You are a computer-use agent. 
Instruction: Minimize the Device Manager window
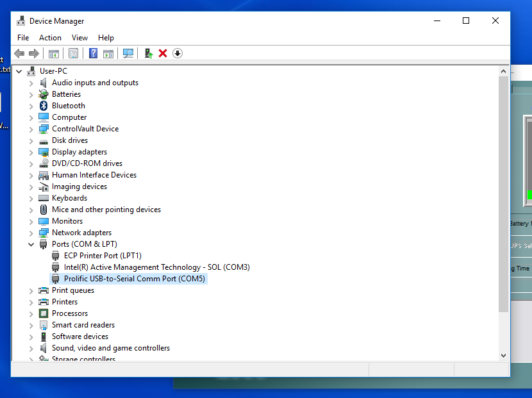point(437,21)
